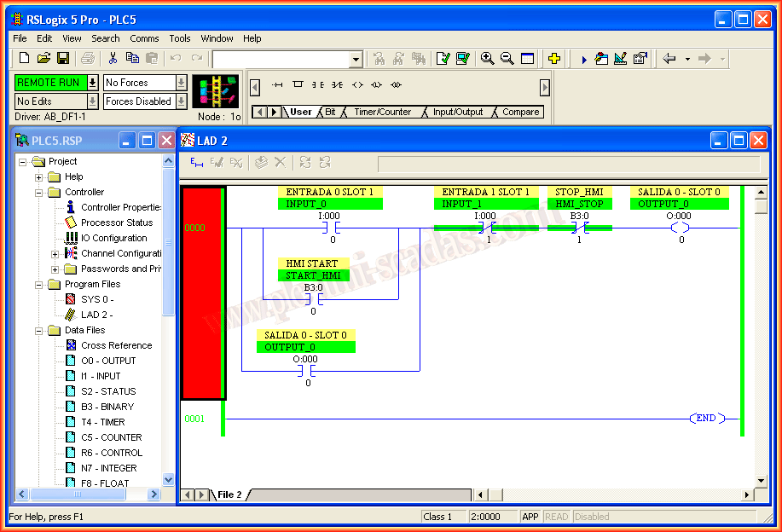The height and width of the screenshot is (532, 782).
Task: Click the Zoom In magnifier icon
Action: 487,59
